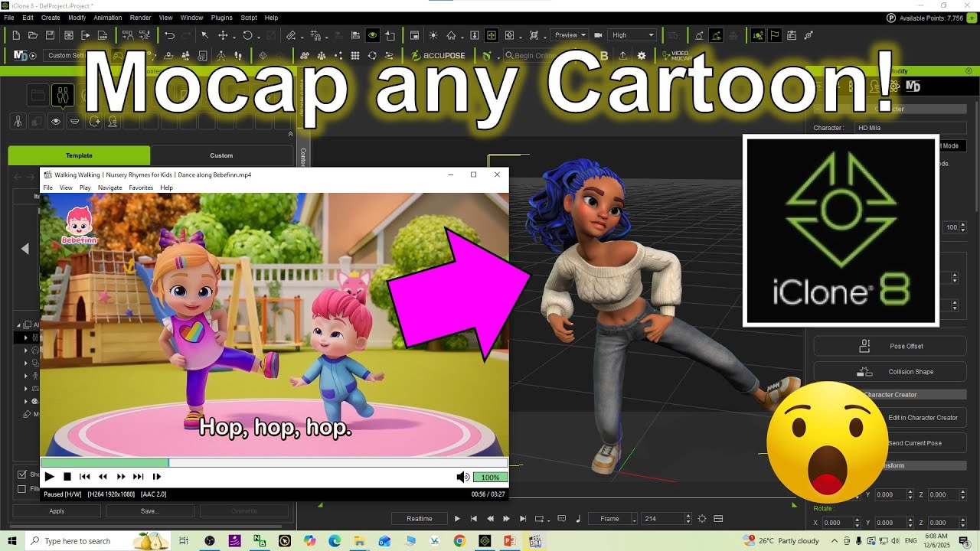This screenshot has height=551, width=980.
Task: Toggle the eye visibility icon in toolbar
Action: coord(372,35)
